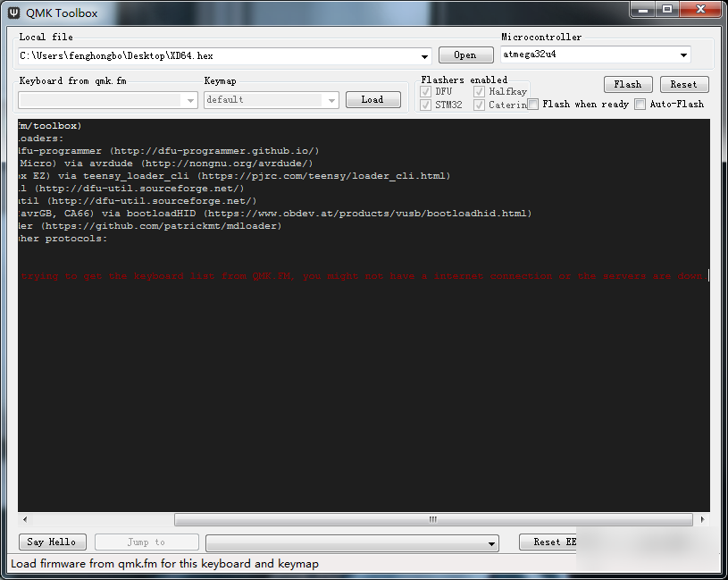The height and width of the screenshot is (580, 728).
Task: Expand the bottom device selection dropdown
Action: pos(491,543)
